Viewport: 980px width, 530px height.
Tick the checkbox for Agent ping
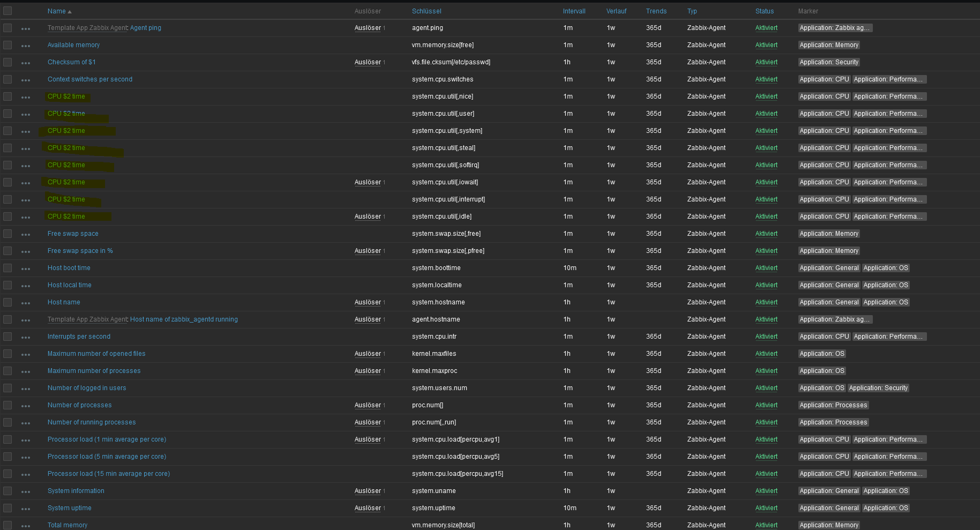8,28
